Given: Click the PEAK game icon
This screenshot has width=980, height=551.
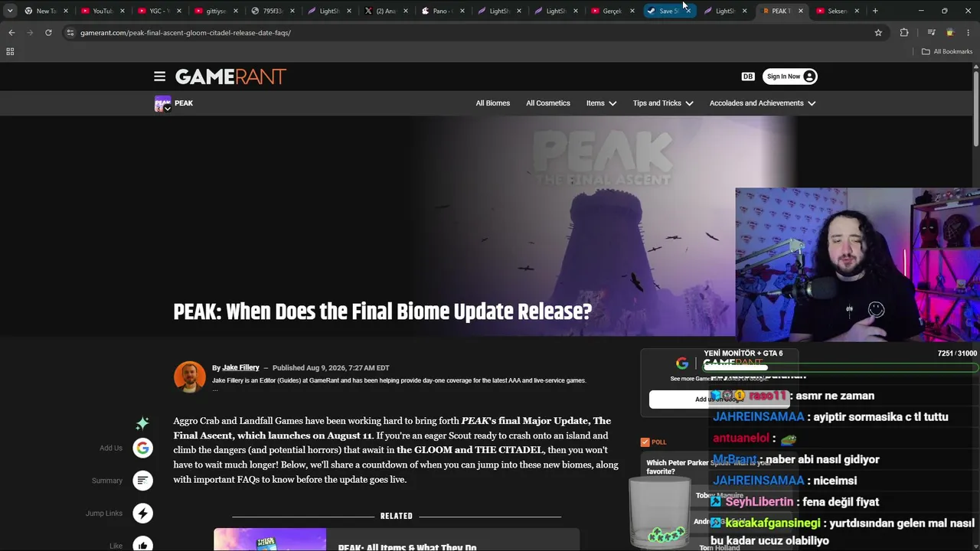Looking at the screenshot, I should pyautogui.click(x=162, y=103).
